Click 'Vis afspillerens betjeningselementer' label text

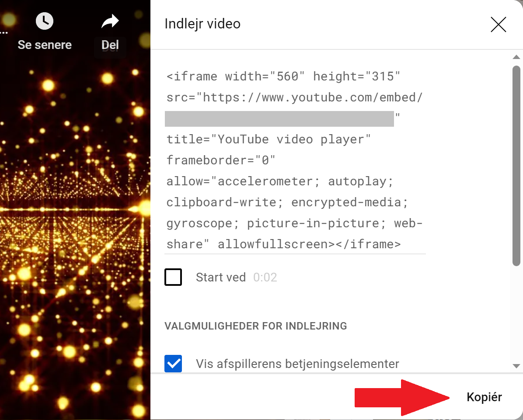tap(297, 364)
